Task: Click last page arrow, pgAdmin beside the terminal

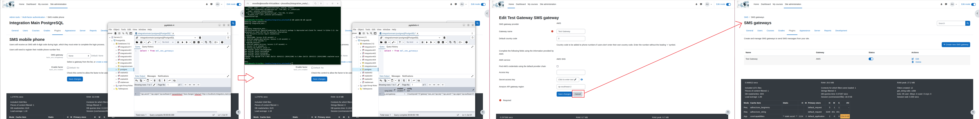Action: [x=443, y=85]
